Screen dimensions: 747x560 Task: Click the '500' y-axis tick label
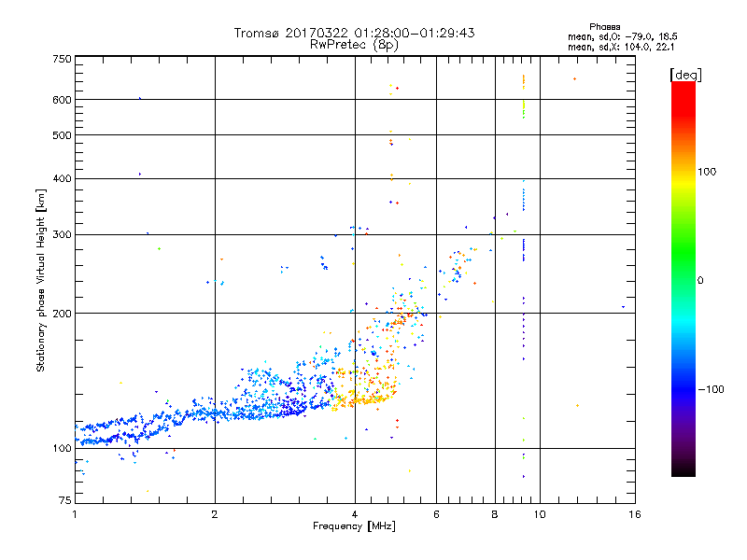click(62, 135)
